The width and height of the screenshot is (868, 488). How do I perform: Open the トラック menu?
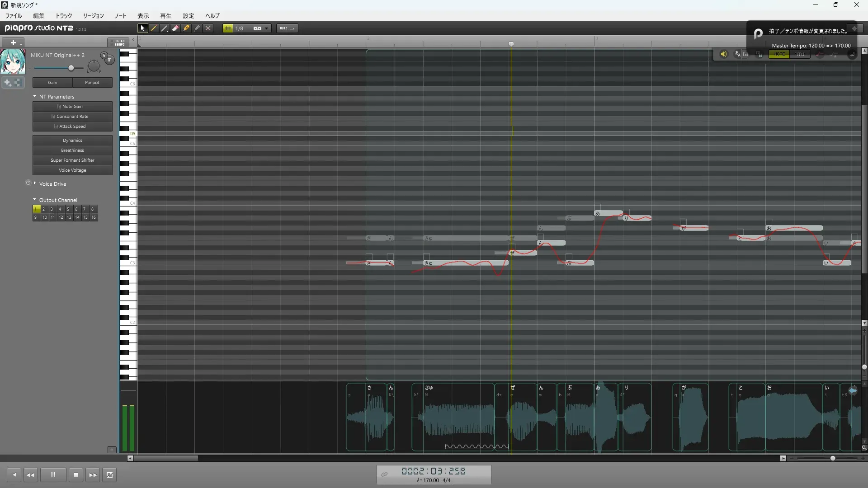pyautogui.click(x=64, y=16)
